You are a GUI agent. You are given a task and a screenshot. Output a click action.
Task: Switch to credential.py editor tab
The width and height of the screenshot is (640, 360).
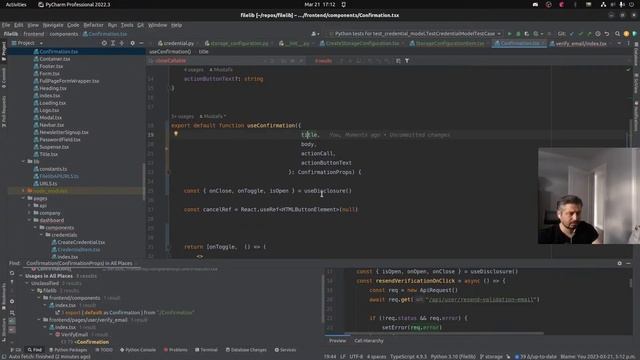pos(176,43)
